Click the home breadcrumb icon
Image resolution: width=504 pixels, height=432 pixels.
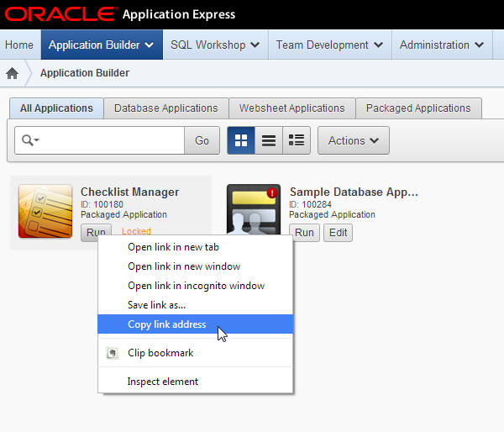coord(13,73)
